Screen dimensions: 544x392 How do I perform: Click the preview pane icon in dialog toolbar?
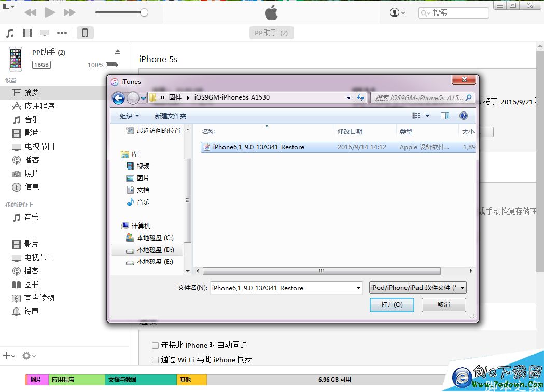pyautogui.click(x=444, y=116)
